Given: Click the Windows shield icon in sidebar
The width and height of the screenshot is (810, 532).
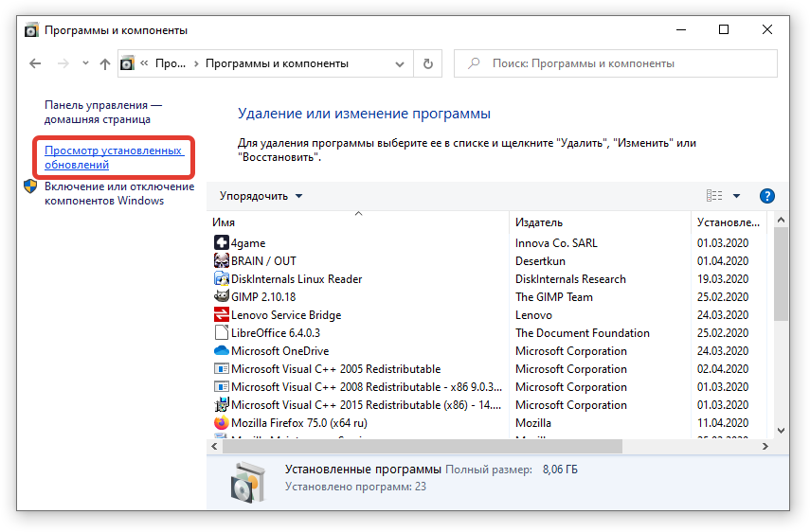Looking at the screenshot, I should point(30,186).
